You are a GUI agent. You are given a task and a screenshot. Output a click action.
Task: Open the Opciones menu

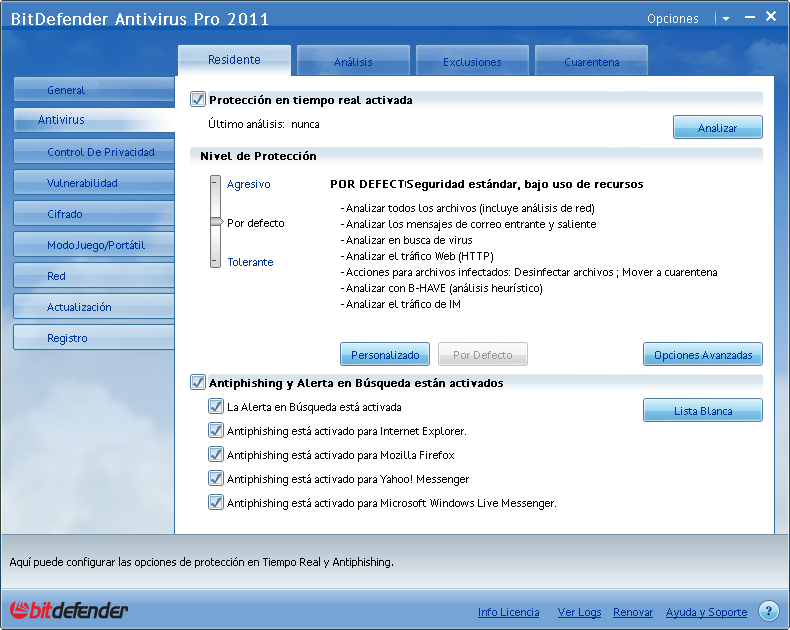(672, 19)
